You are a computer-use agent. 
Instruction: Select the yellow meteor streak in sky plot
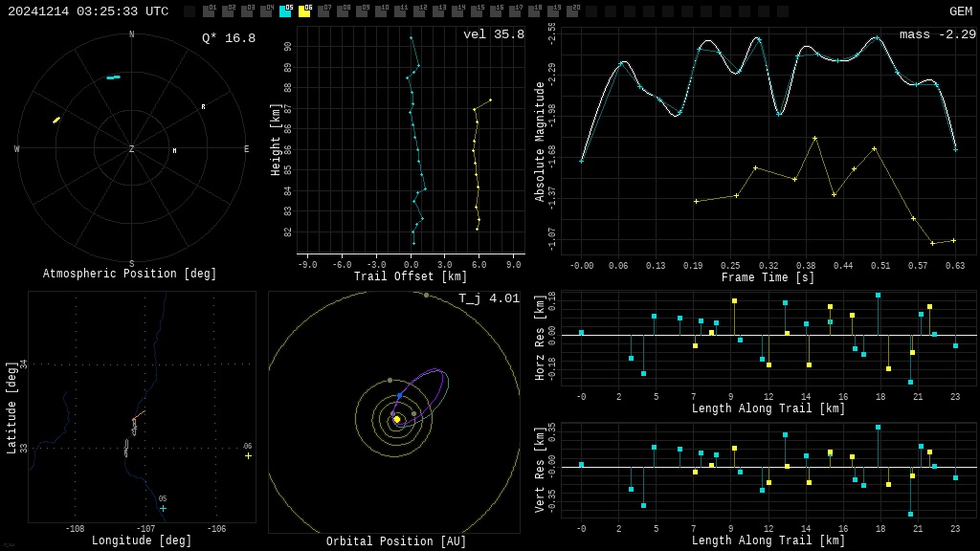click(x=56, y=120)
